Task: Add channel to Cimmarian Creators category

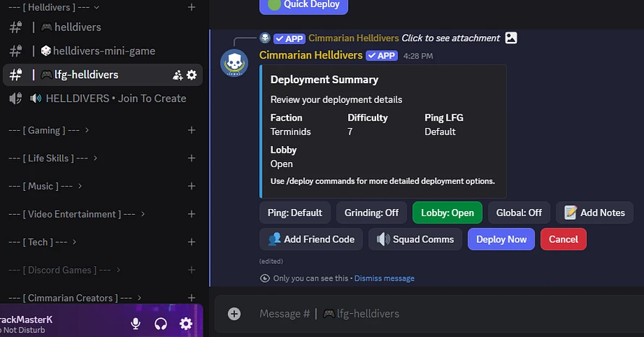Action: 192,298
